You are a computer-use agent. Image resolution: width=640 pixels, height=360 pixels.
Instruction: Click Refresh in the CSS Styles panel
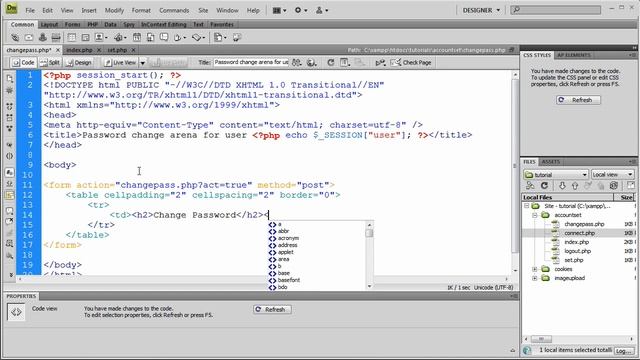coord(578,100)
